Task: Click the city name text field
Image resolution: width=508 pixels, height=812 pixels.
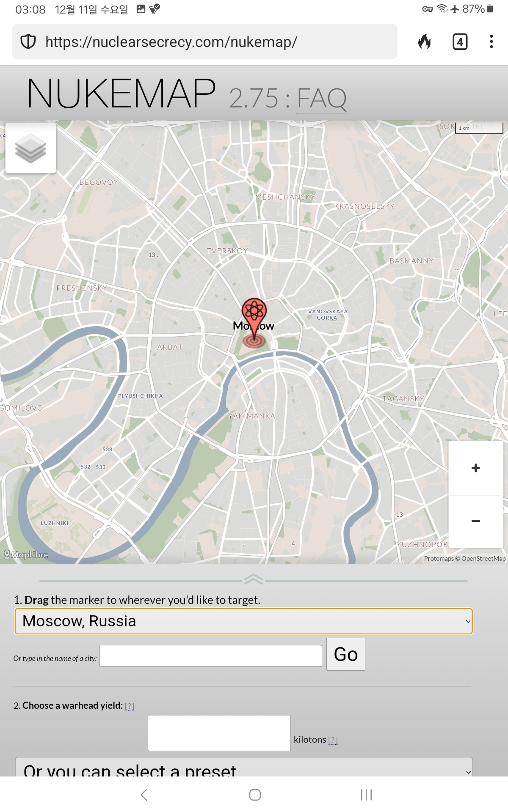Action: tap(211, 656)
